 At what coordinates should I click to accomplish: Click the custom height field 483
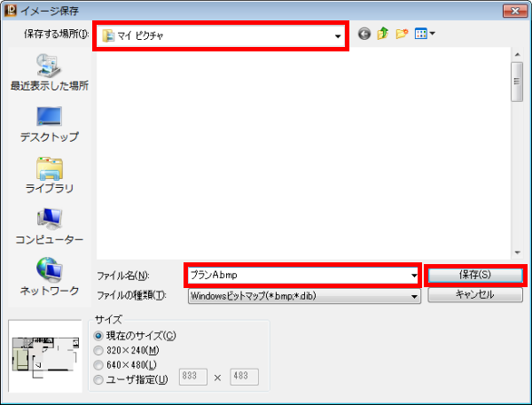tap(245, 377)
